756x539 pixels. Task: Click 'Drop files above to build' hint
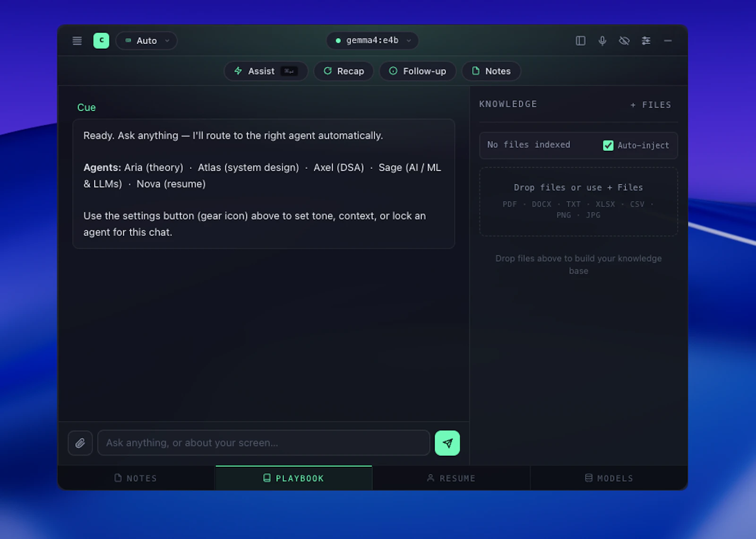click(579, 264)
